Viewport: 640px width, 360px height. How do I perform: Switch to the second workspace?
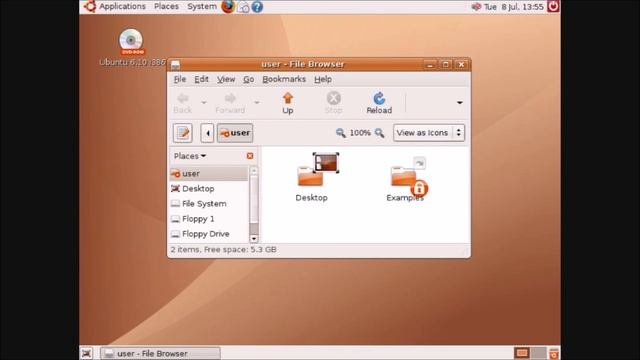[538, 353]
